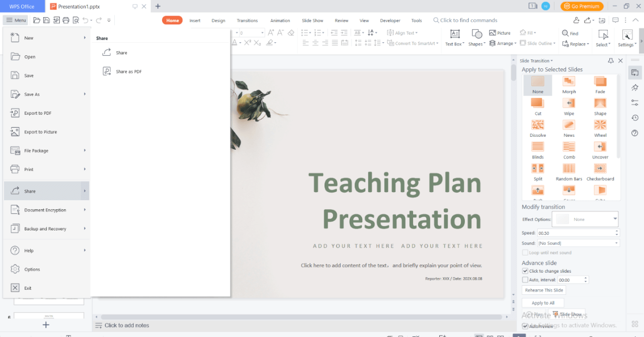This screenshot has width=644, height=337.
Task: Apply the Fade transition effect
Action: tap(600, 81)
